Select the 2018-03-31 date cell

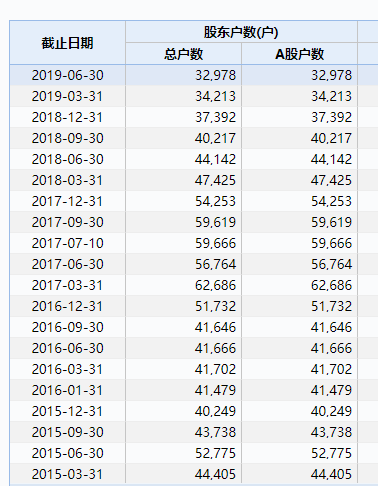pos(67,180)
